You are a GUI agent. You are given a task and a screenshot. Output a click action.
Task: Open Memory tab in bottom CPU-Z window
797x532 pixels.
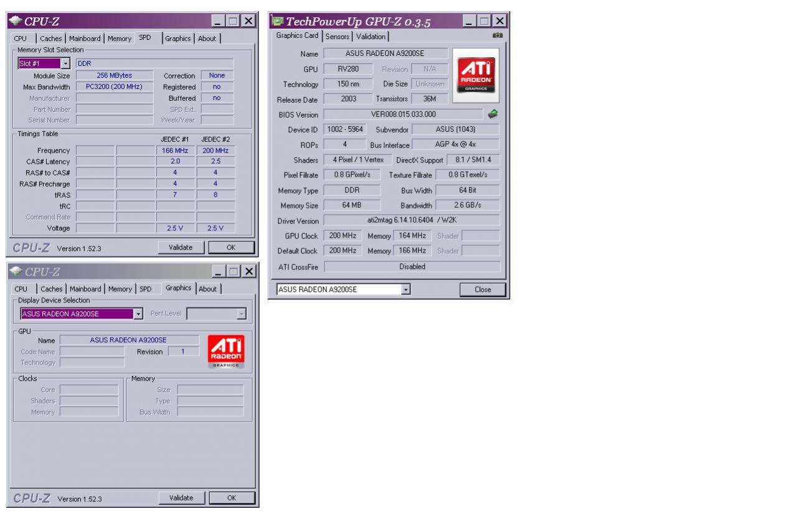click(120, 289)
